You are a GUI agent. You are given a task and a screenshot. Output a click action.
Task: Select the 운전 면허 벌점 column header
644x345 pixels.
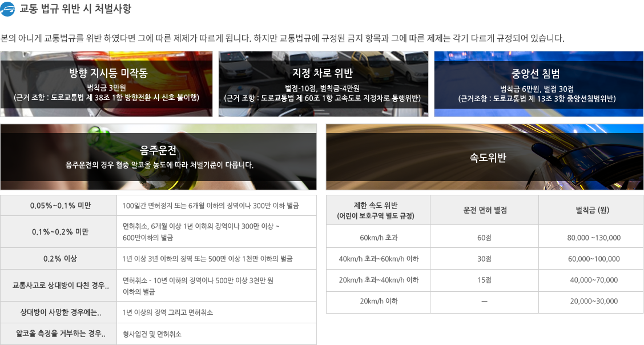click(484, 210)
